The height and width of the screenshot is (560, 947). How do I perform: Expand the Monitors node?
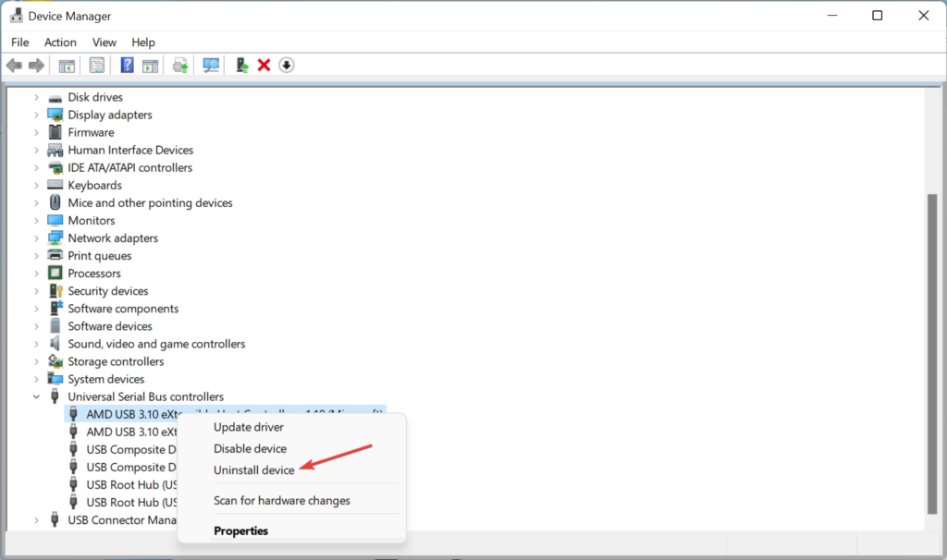(36, 221)
